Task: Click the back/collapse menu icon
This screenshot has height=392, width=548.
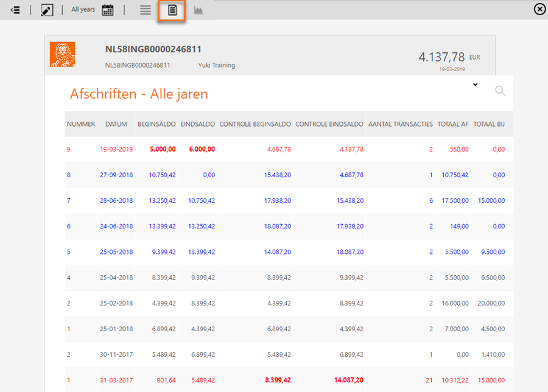Action: click(15, 10)
